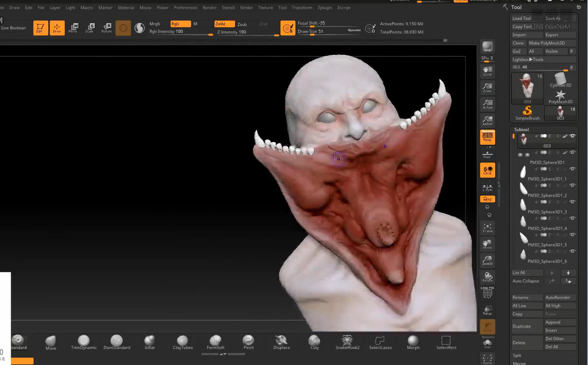Activate the Scale mode
The image size is (588, 365).
89,28
